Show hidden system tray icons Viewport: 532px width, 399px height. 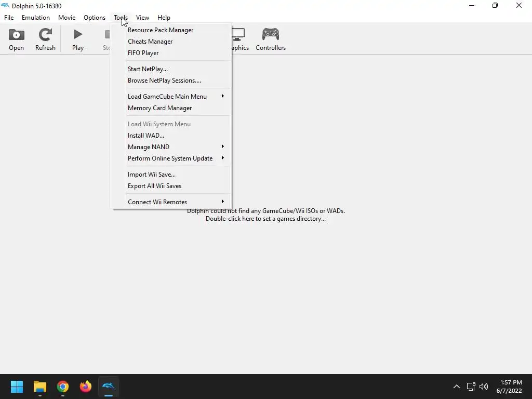[x=457, y=387]
